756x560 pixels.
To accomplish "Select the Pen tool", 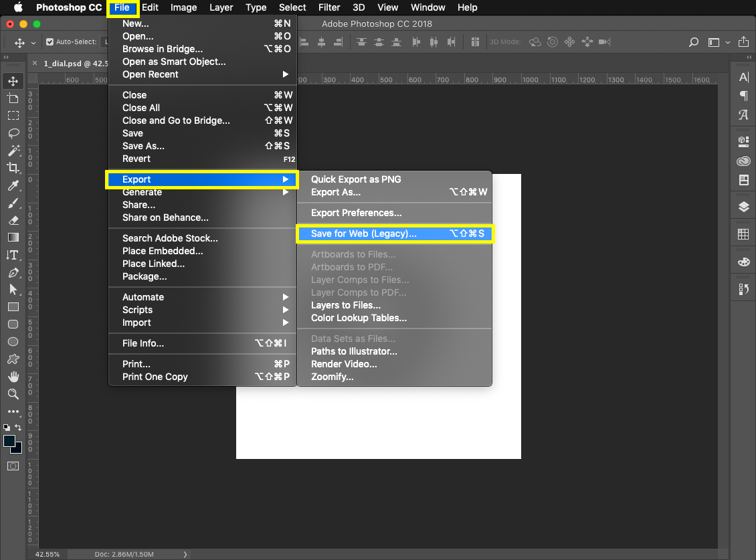I will point(13,272).
